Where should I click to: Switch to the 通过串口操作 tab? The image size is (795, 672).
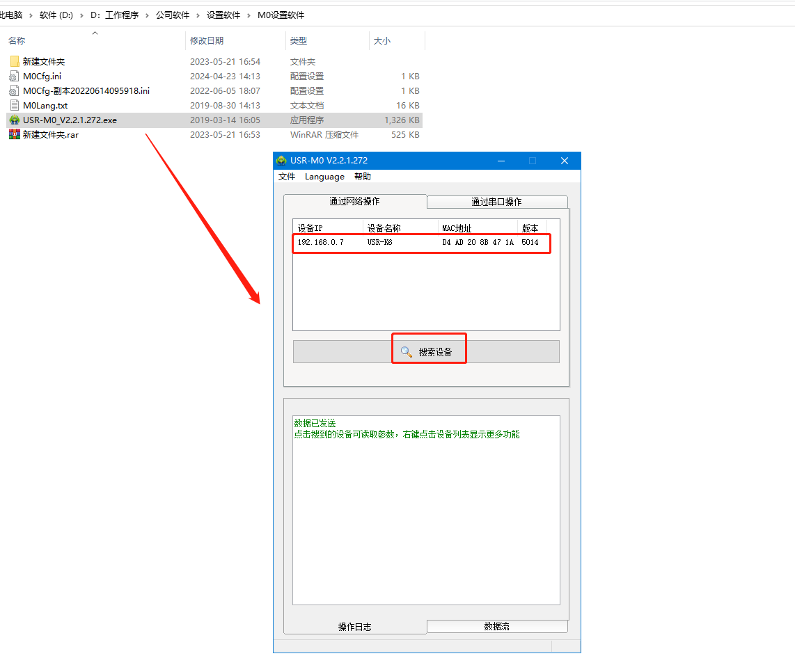[x=496, y=202]
